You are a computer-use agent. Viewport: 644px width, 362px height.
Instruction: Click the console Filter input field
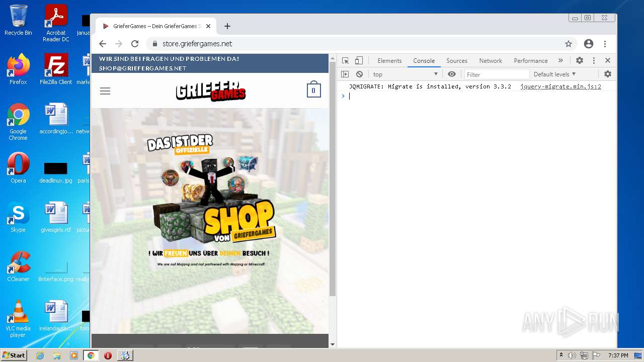pos(497,74)
